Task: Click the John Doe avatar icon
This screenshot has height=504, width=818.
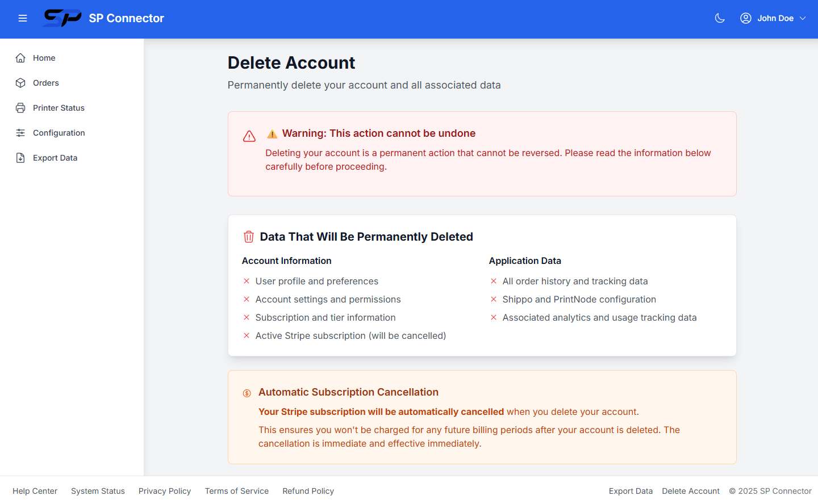Action: pos(745,18)
